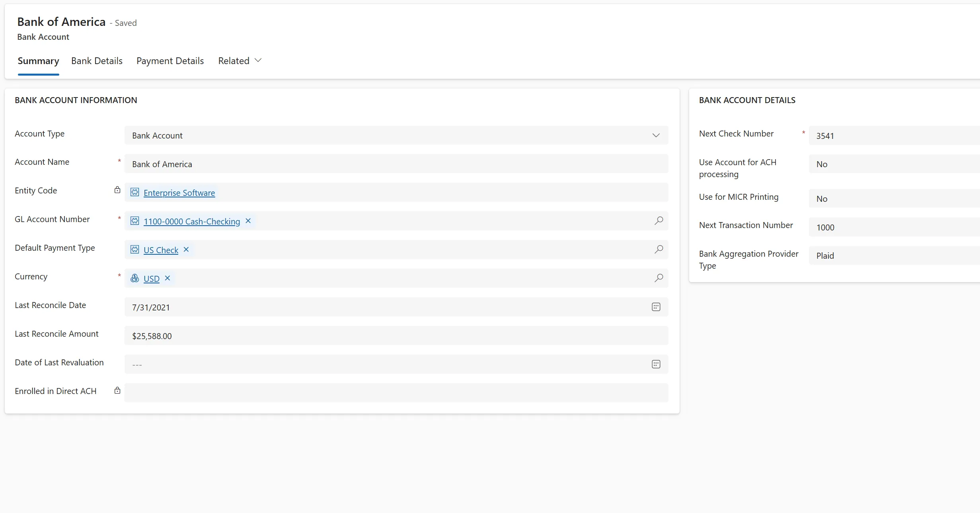Click the USD currency icon

point(135,279)
